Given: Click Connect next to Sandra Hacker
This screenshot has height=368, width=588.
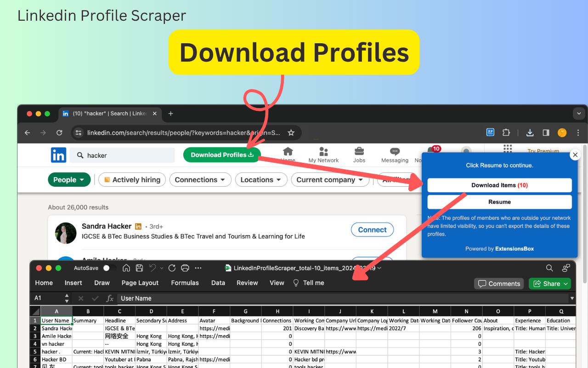Looking at the screenshot, I should (372, 230).
